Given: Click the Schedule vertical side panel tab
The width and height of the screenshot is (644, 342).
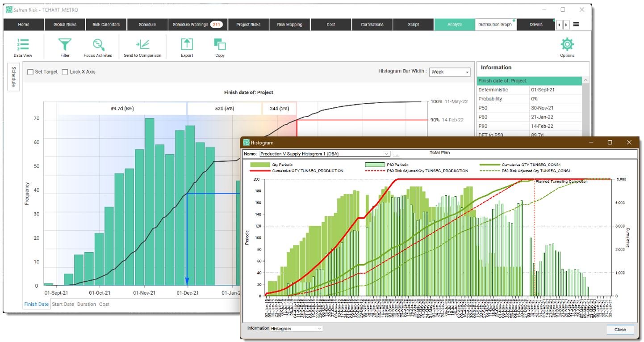Looking at the screenshot, I should click(x=14, y=77).
